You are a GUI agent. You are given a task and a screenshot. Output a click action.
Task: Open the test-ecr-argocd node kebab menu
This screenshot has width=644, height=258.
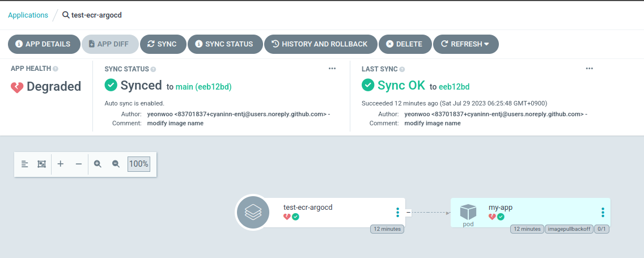397,213
